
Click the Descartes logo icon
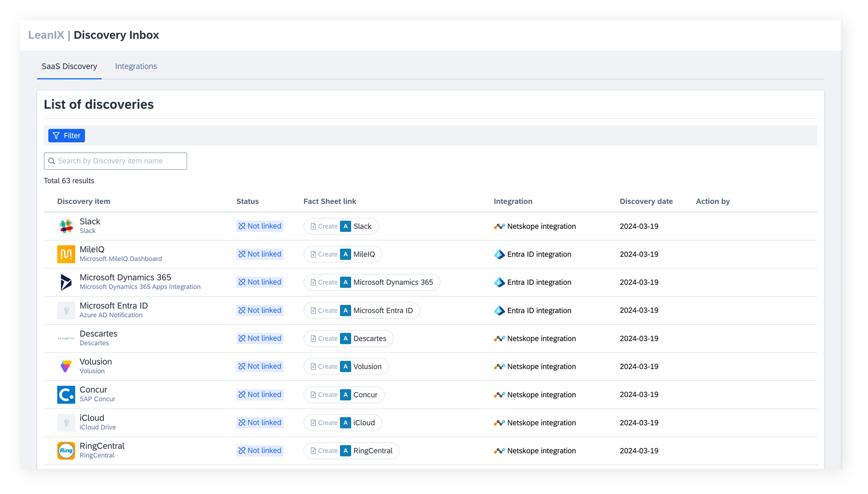point(66,338)
